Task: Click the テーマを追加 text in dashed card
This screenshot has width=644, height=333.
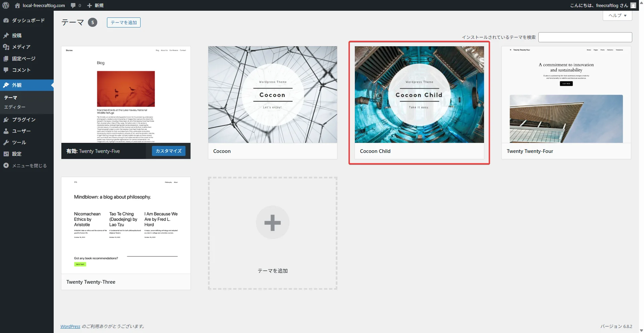Action: 272,271
